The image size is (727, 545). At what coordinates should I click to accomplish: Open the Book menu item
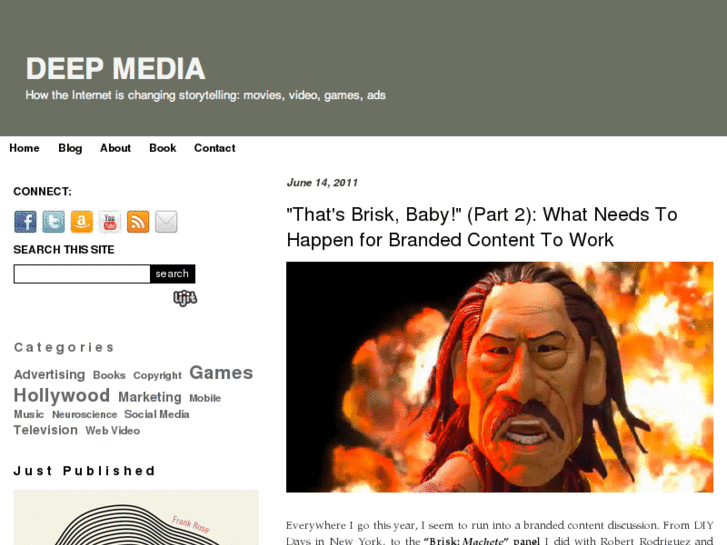(162, 148)
